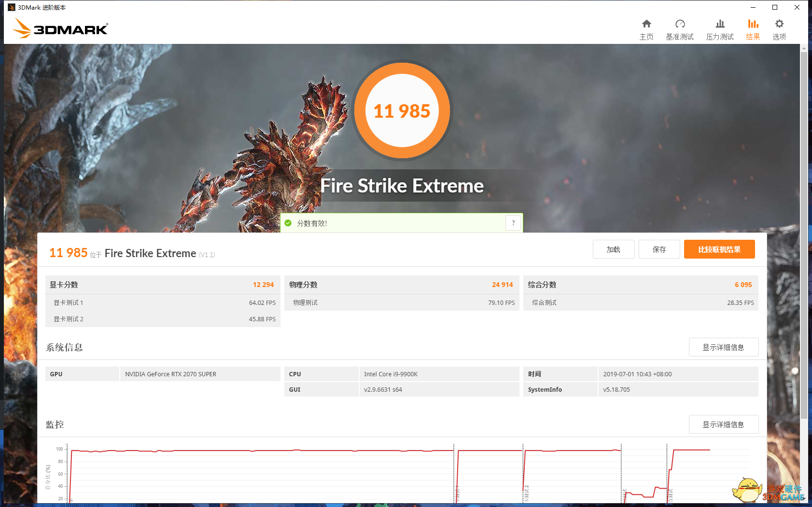Viewport: 812px width, 507px height.
Task: Click the 3DMark logo
Action: (60, 28)
